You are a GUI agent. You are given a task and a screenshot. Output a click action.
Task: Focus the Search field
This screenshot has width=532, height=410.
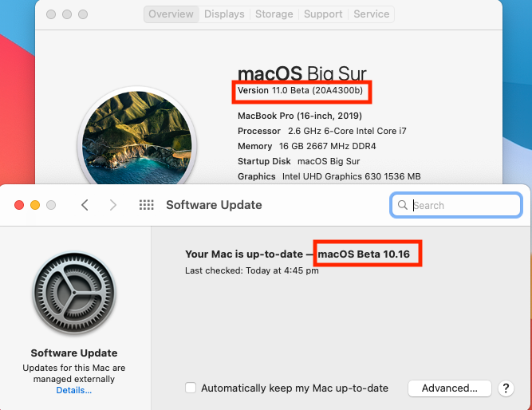(456, 205)
